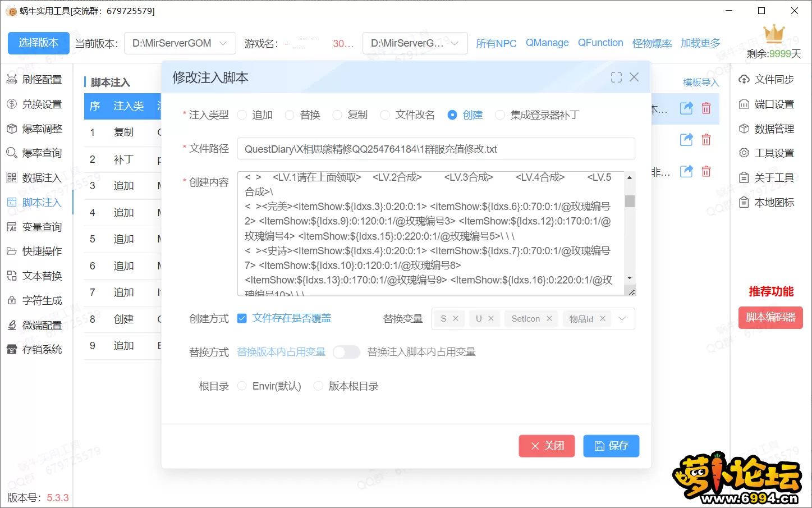
Task: Click the blue 保存 button
Action: pyautogui.click(x=611, y=446)
